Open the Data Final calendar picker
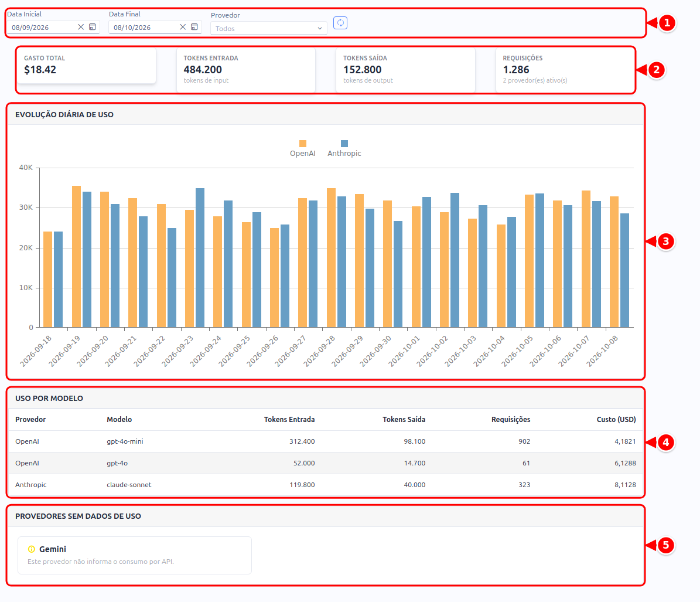700x602 pixels. 194,27
